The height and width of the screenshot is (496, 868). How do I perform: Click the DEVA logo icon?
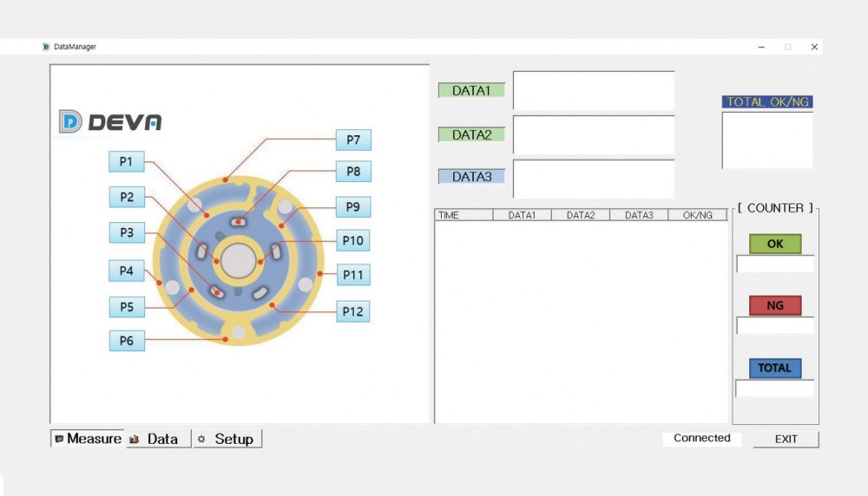tap(70, 122)
